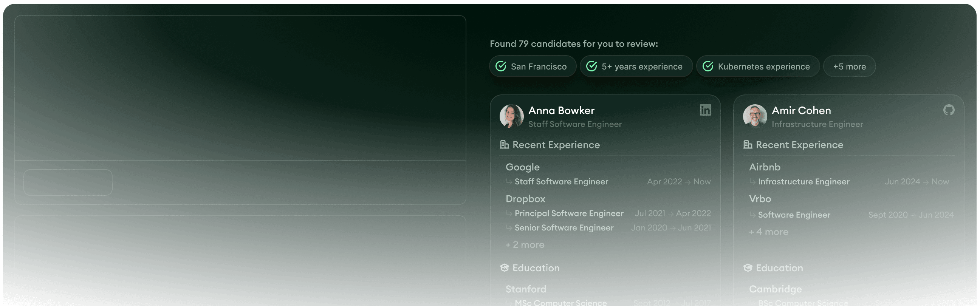Click the large empty text area on left
Viewport: 980px width, 306px height.
(240, 88)
